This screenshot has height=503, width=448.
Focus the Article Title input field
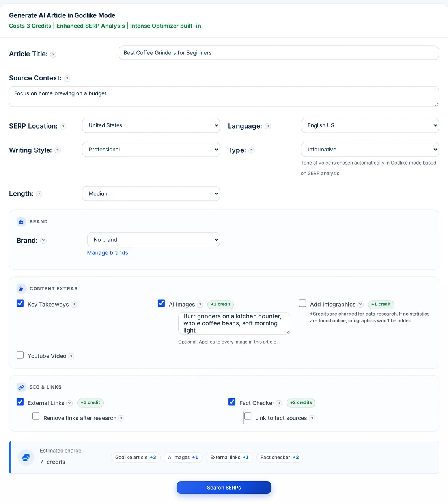279,53
